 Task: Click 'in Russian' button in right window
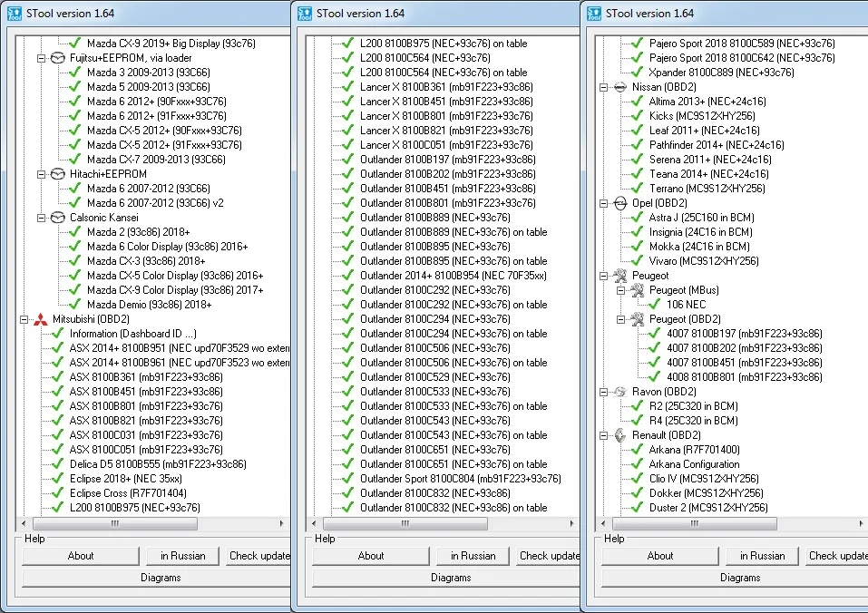pyautogui.click(x=762, y=556)
